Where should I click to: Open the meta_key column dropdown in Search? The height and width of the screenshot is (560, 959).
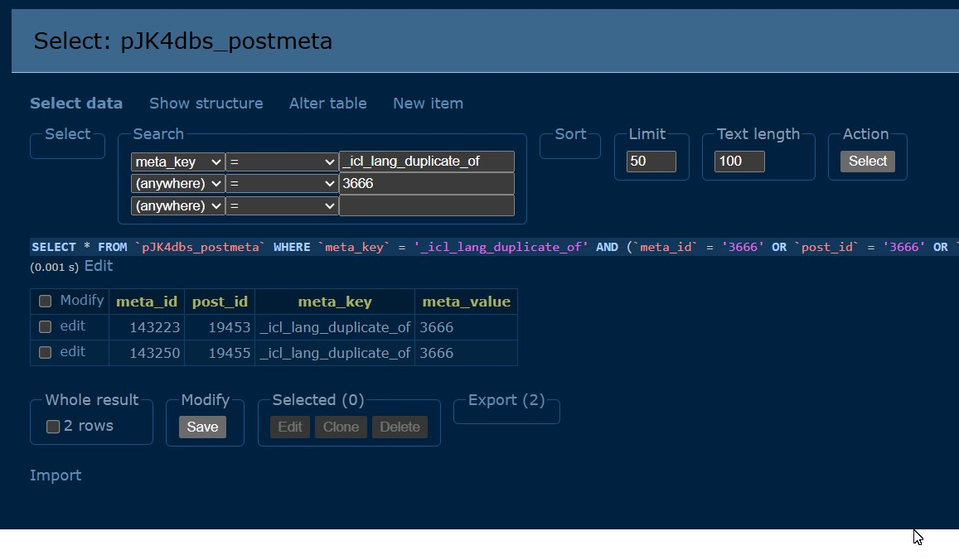coord(178,162)
